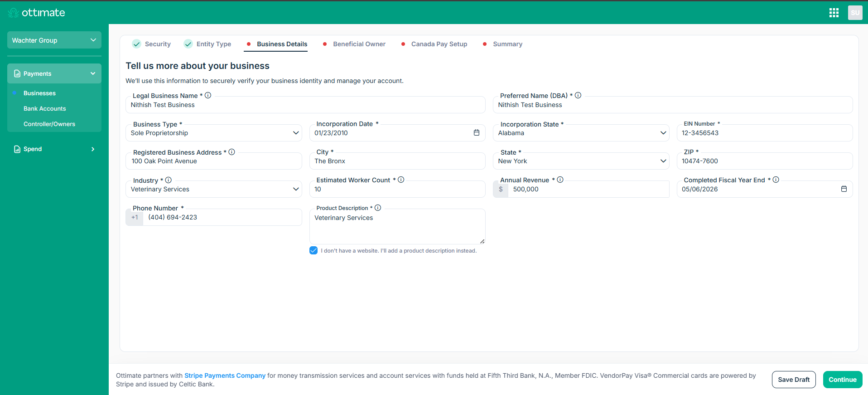Click the EIN Number field

(x=765, y=133)
